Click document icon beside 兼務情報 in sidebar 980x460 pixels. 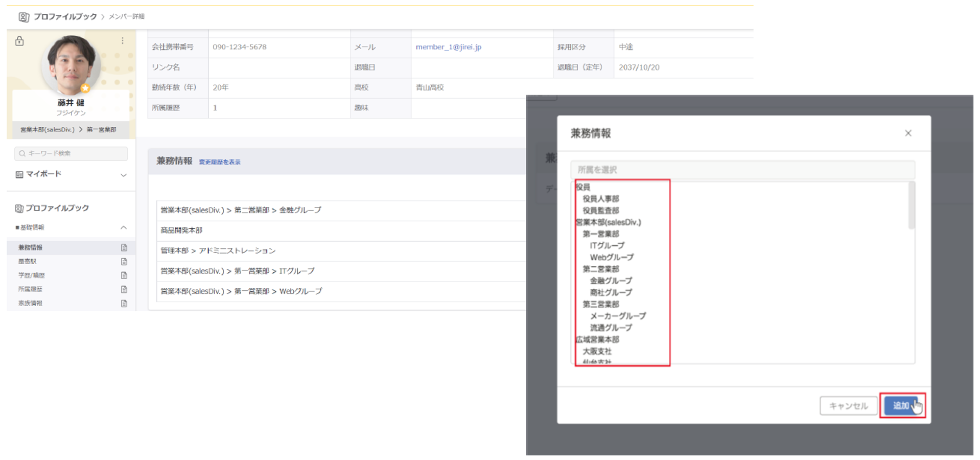[124, 247]
